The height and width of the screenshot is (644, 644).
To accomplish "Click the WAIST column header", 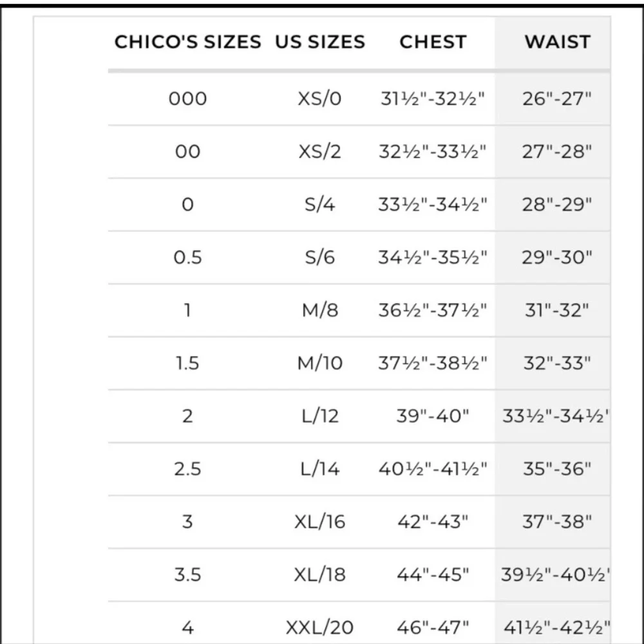I will click(557, 42).
